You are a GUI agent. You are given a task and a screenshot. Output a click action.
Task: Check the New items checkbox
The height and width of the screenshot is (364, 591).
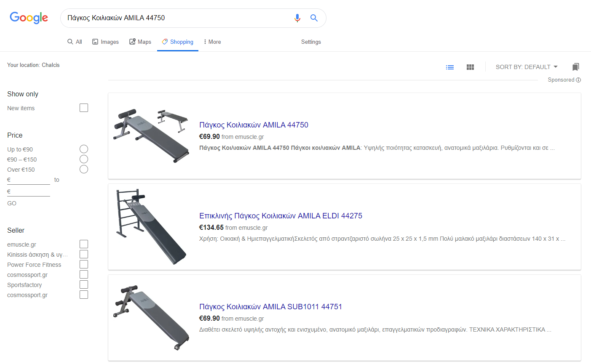pos(84,108)
